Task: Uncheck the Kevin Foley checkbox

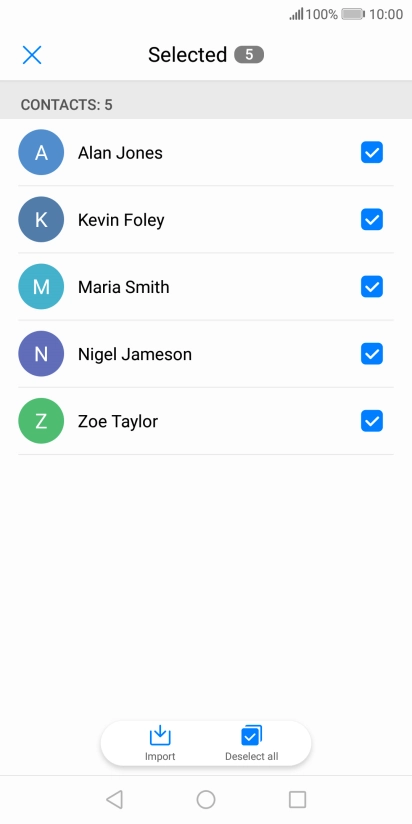Action: coord(372,220)
